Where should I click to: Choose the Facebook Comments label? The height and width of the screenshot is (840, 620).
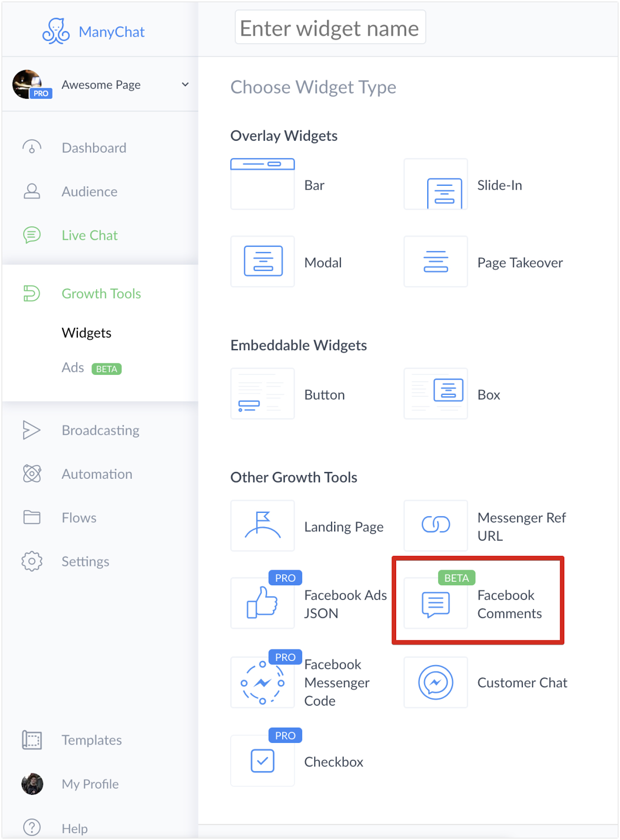click(x=510, y=604)
